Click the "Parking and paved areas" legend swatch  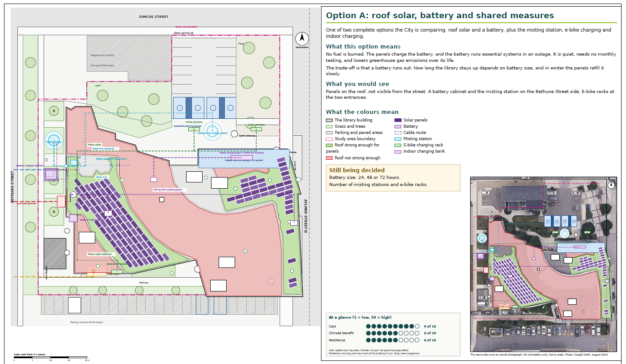(329, 133)
